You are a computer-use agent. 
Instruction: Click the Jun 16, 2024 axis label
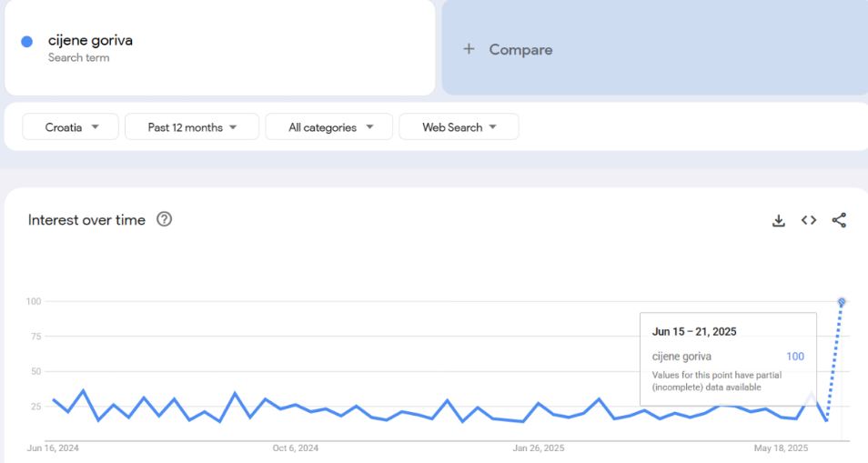click(x=53, y=448)
